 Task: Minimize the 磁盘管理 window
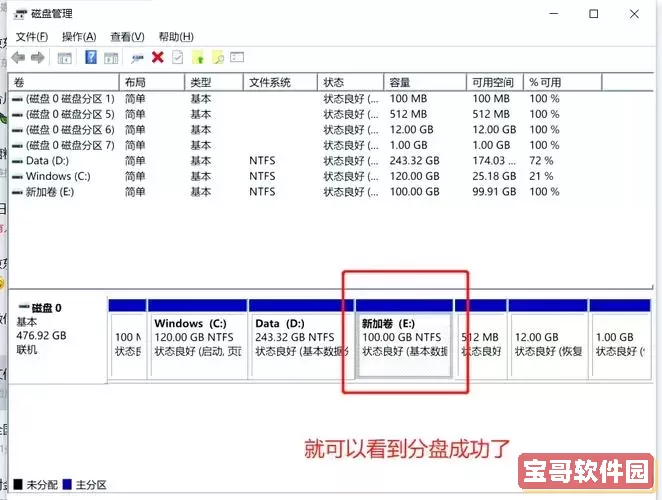pos(554,14)
